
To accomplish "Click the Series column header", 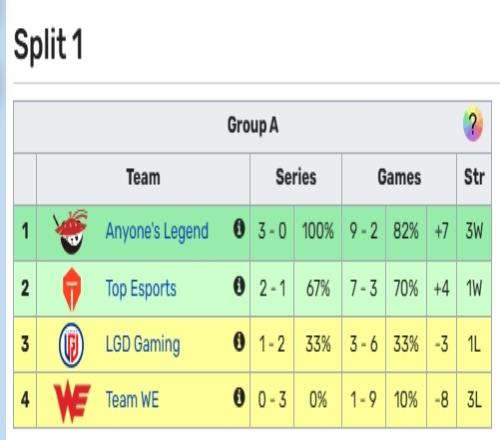I will click(x=296, y=177).
